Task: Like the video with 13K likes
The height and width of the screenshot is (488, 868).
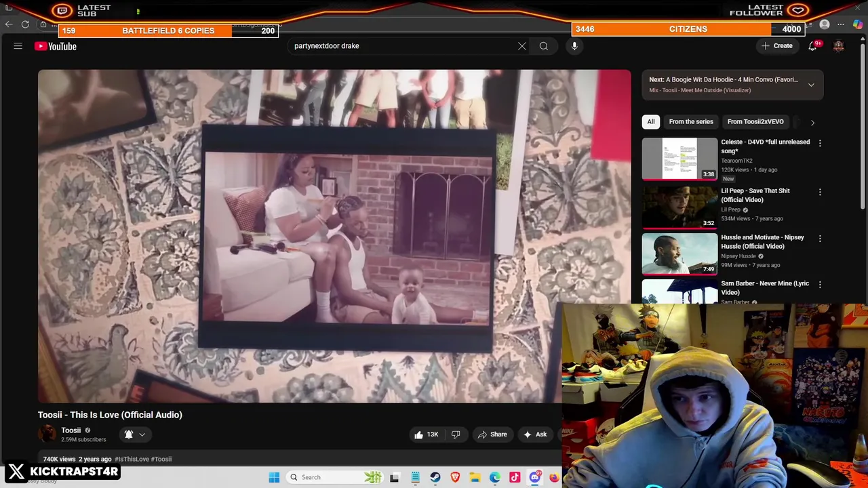Action: [426, 434]
